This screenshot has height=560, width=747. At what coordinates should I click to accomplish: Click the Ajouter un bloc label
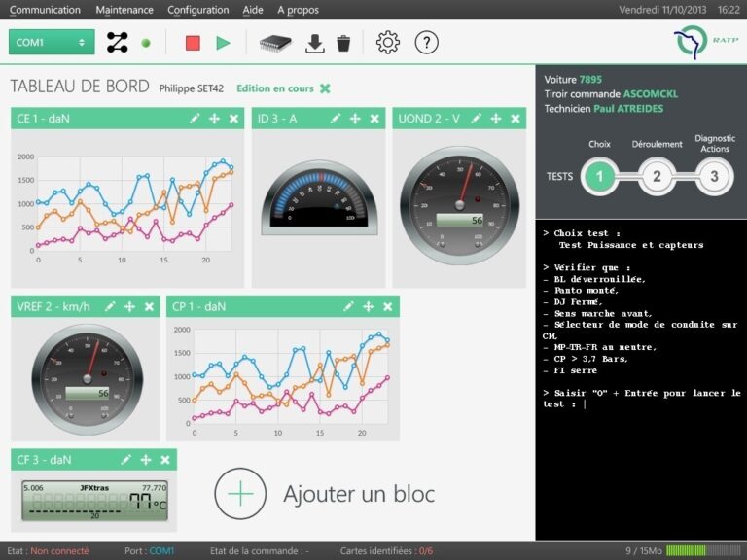pos(359,494)
